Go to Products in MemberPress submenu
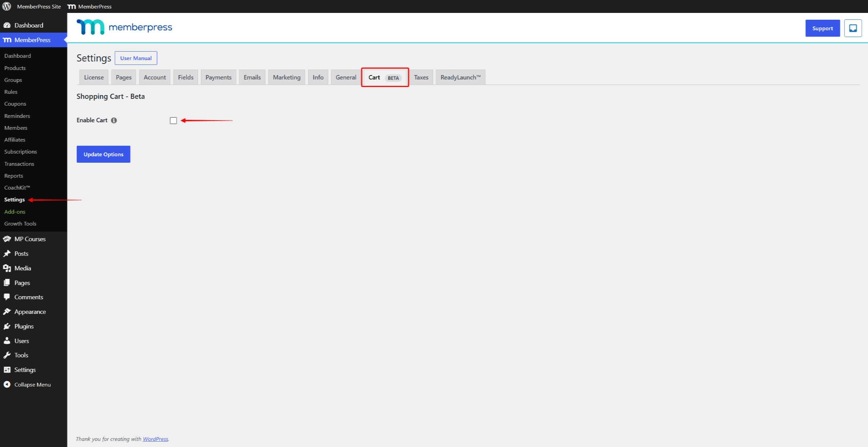The image size is (868, 447). 15,68
